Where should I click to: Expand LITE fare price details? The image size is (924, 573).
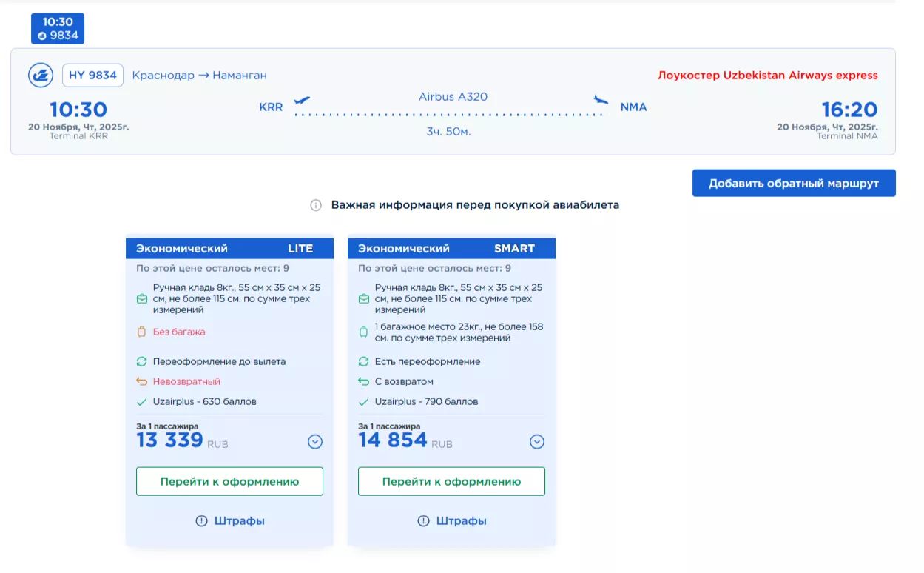click(315, 442)
